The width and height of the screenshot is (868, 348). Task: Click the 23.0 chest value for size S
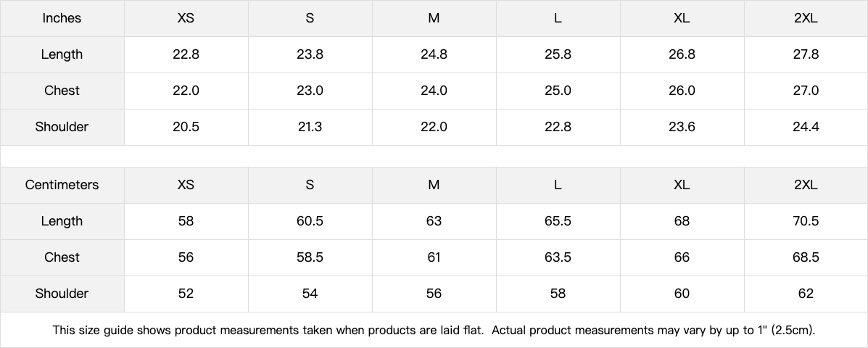point(310,91)
